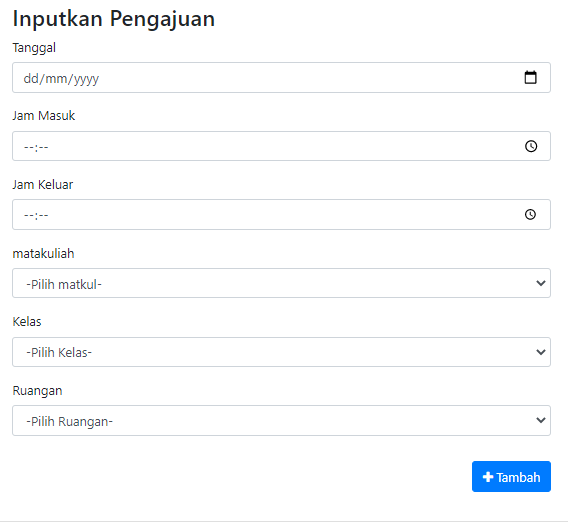
Task: Click the clock icon in Jam Masuk
Action: coord(531,146)
